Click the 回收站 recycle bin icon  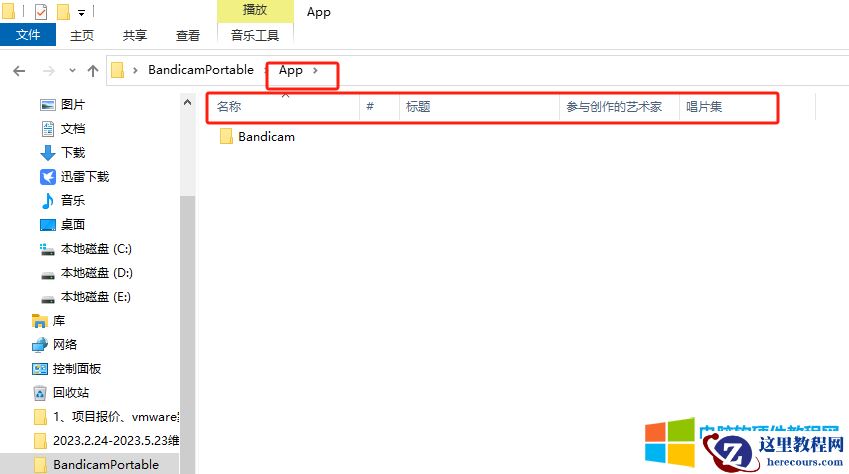click(40, 393)
